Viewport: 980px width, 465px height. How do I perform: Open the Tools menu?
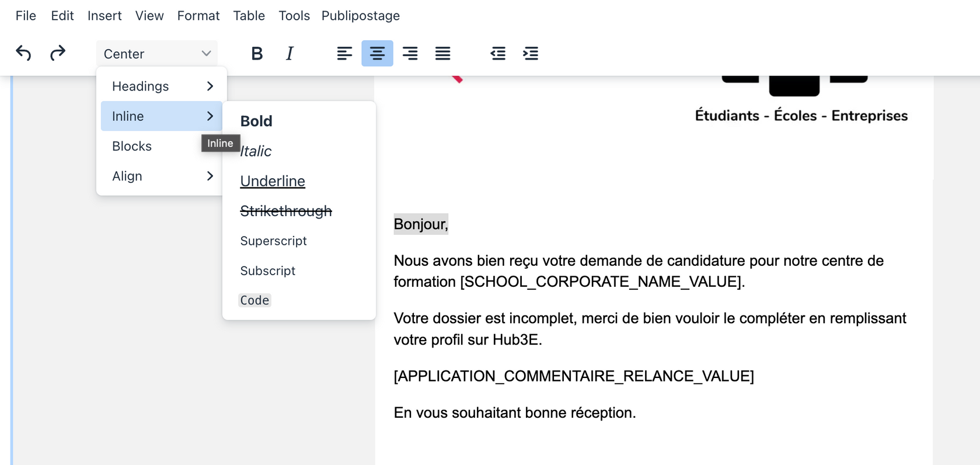coord(294,16)
